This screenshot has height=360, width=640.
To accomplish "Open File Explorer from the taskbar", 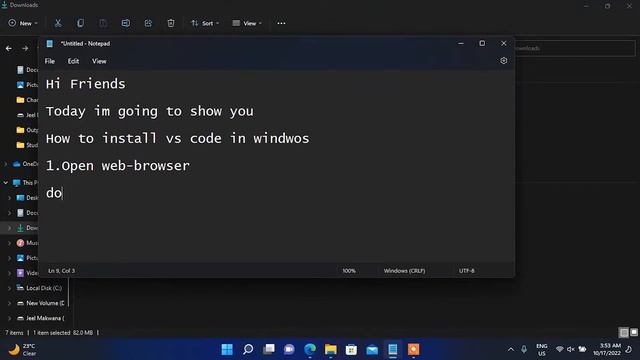I will coord(331,349).
